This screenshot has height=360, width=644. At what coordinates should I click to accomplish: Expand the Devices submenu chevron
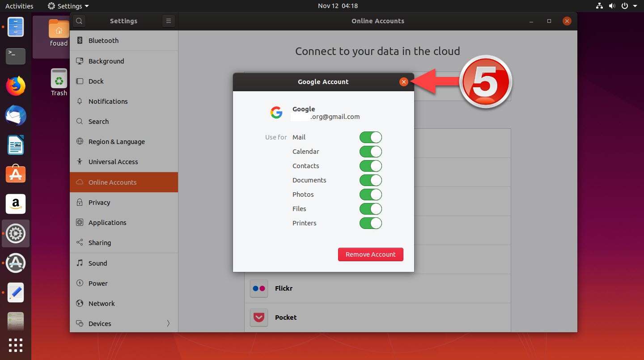[x=168, y=323]
